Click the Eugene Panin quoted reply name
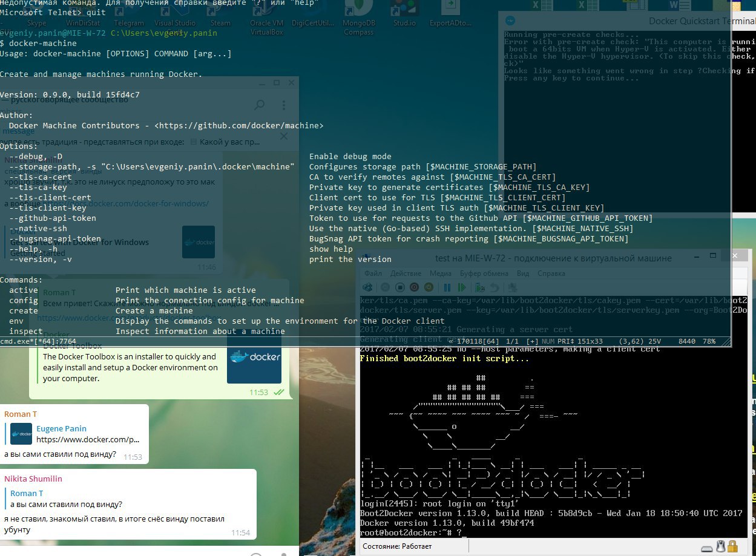This screenshot has width=756, height=556. point(61,428)
